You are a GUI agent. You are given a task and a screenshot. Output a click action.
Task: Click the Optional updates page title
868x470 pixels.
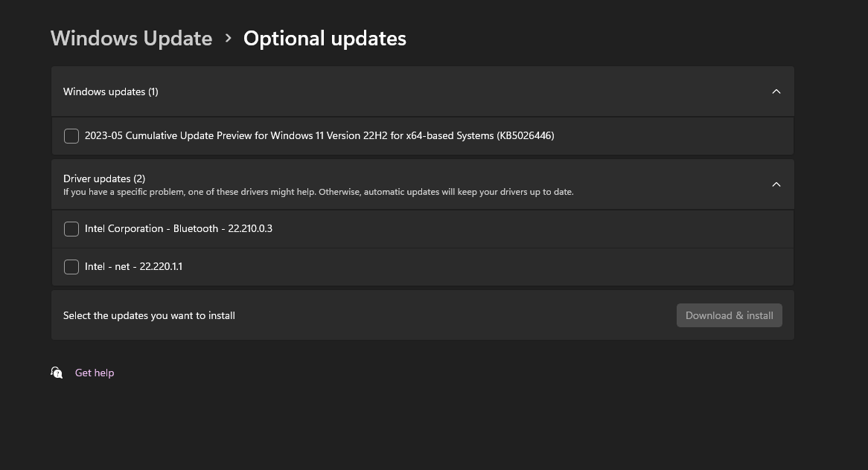tap(325, 38)
